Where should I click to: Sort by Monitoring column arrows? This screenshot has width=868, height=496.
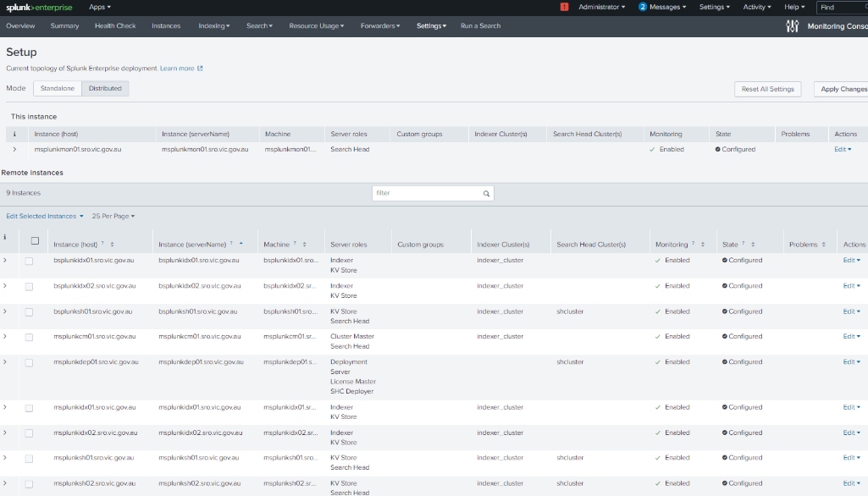(703, 244)
